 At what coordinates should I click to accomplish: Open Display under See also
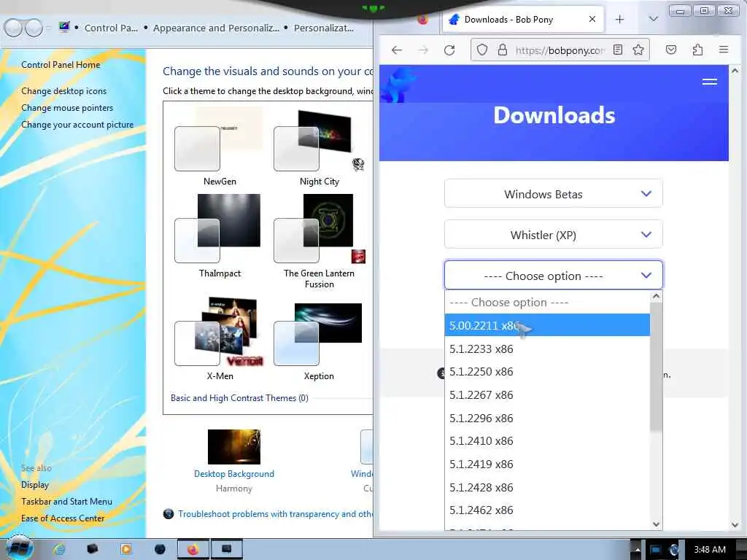35,484
